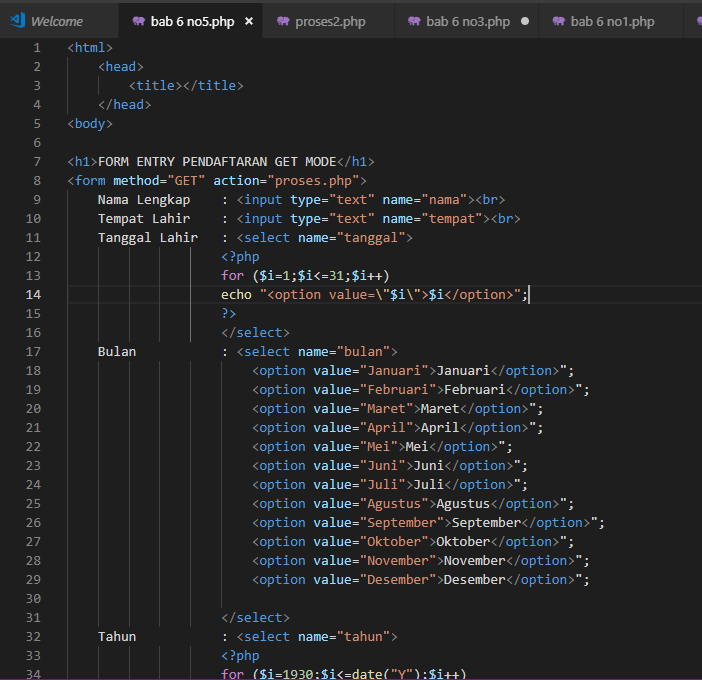The height and width of the screenshot is (680, 702).
Task: Click the November option line
Action: tap(420, 561)
